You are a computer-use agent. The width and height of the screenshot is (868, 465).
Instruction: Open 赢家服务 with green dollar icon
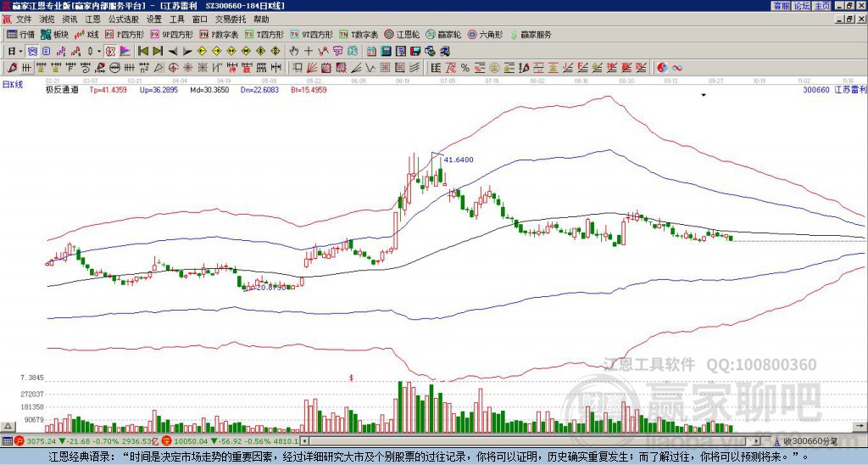(531, 34)
